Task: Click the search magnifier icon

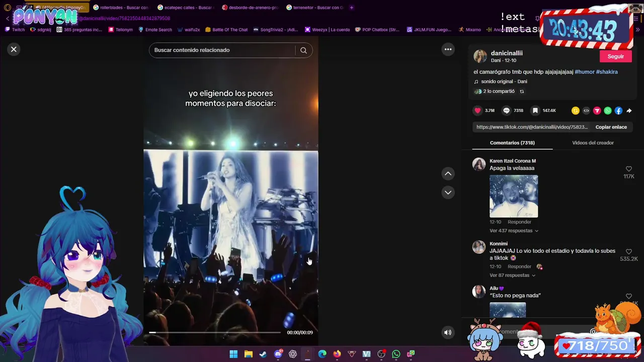Action: point(303,50)
